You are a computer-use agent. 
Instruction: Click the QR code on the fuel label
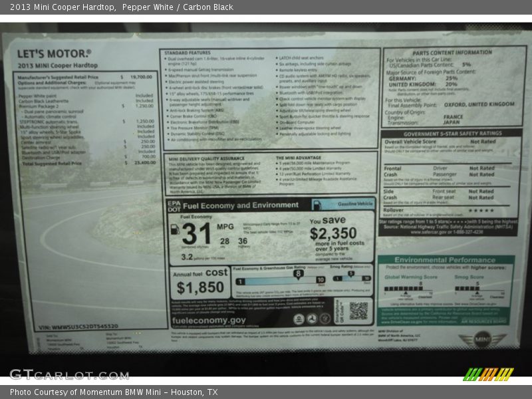click(358, 311)
